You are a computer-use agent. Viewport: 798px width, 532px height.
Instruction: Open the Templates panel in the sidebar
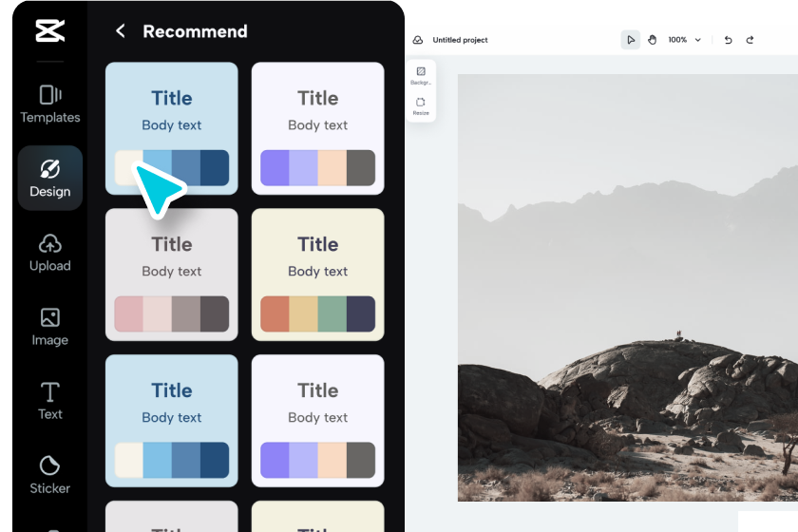(49, 104)
